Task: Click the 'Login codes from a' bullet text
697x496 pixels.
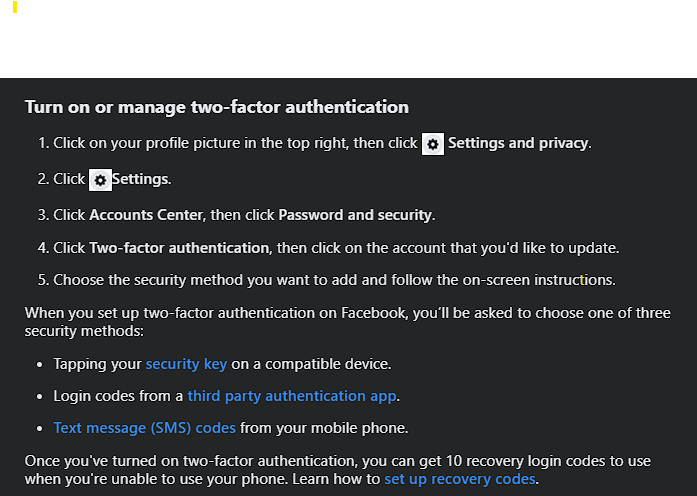Action: [x=118, y=396]
